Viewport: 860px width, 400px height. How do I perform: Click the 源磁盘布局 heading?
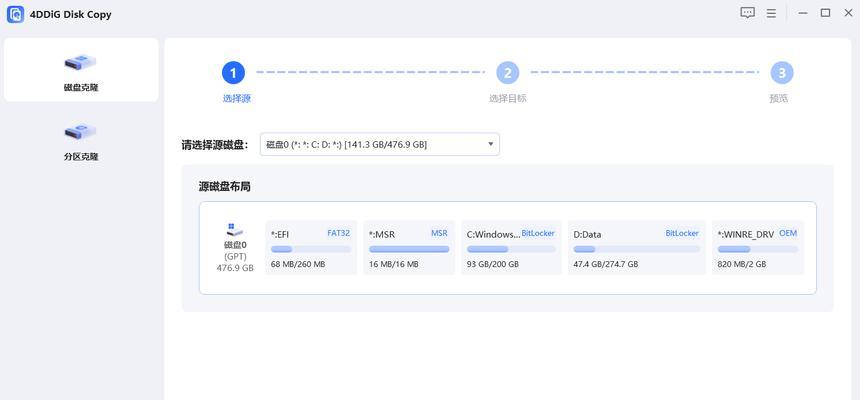[225, 187]
